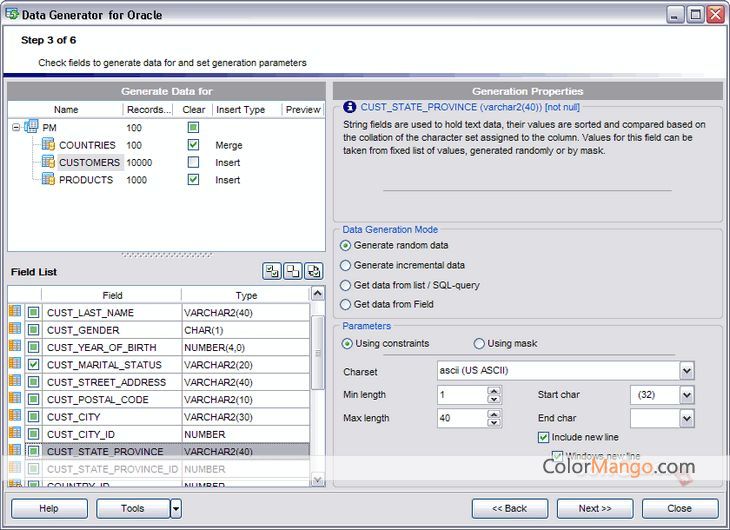Image resolution: width=730 pixels, height=530 pixels.
Task: Click the Insert Type column header
Action: coord(247,109)
